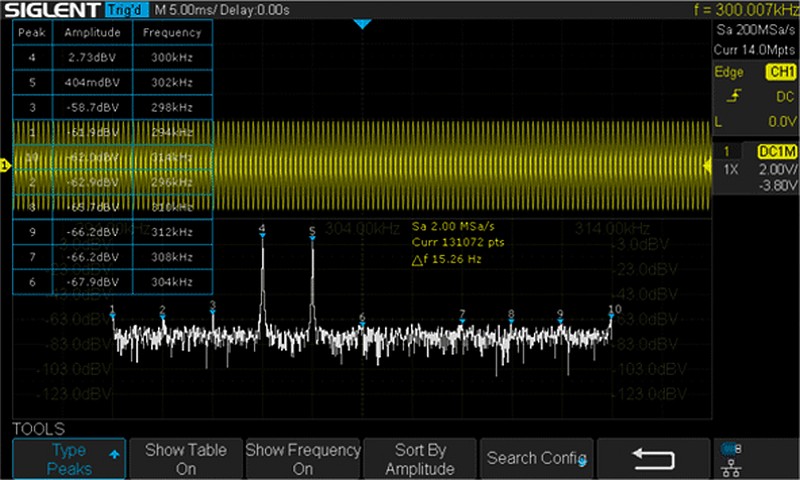Screen dimensions: 800x480
Task: Click the 1X probe attenuation label
Action: [x=731, y=169]
